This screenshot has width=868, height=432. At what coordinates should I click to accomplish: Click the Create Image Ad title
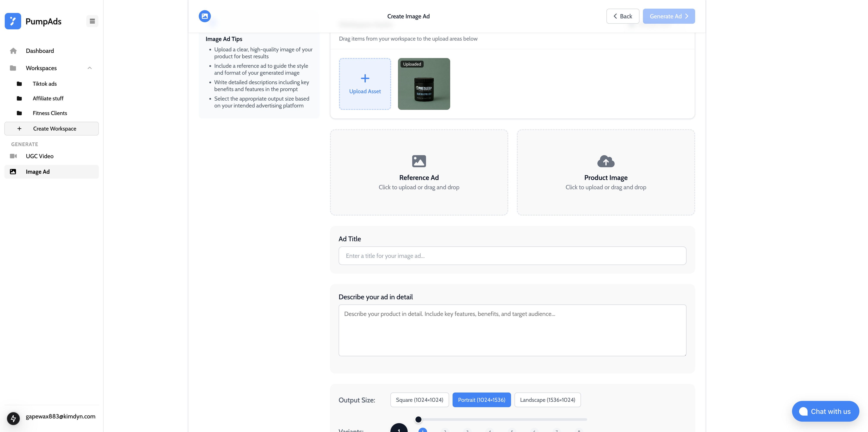[x=408, y=16]
